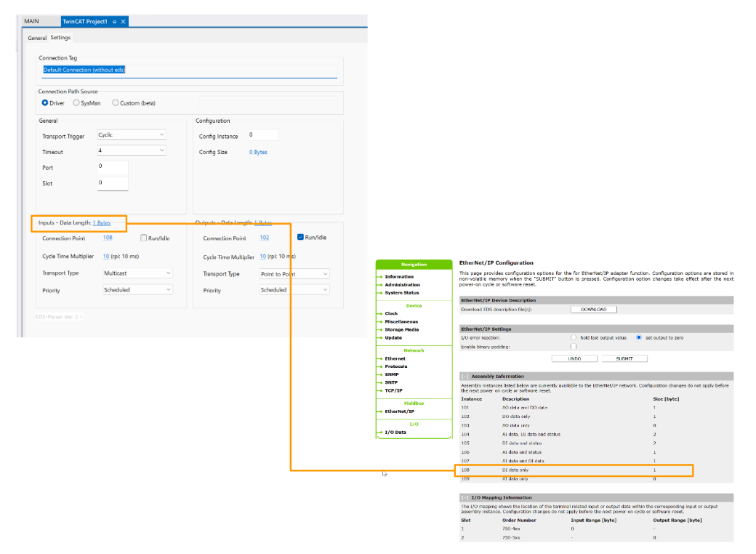The image size is (756, 554).
Task: Choose SysMan as connection path source
Action: pyautogui.click(x=76, y=103)
